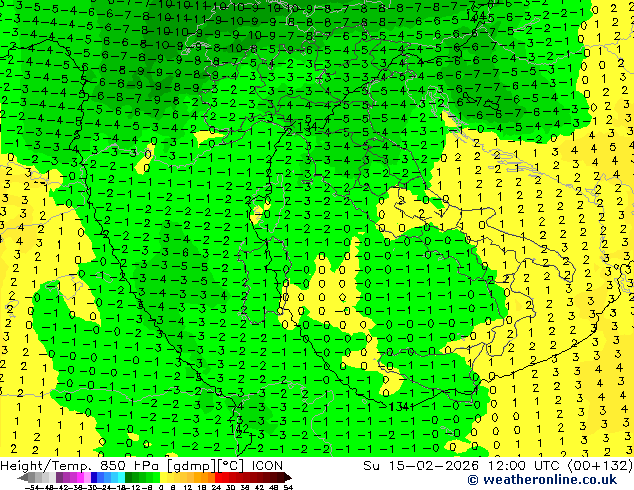
Task: Select the "(00+132)" forecast hour label
Action: click(x=600, y=466)
